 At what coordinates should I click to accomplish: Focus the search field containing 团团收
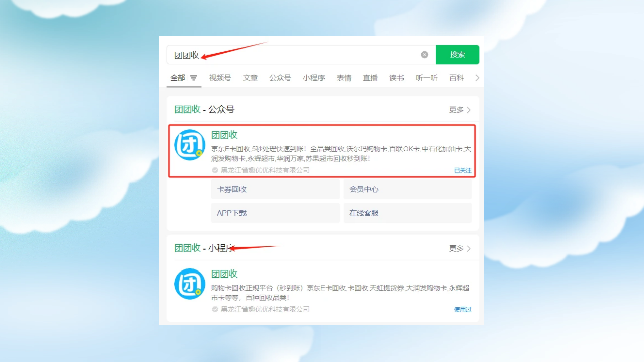[301, 55]
